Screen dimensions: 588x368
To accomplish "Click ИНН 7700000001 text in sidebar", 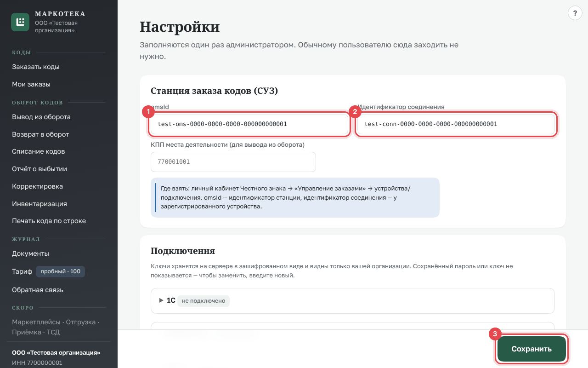I will pyautogui.click(x=37, y=362).
